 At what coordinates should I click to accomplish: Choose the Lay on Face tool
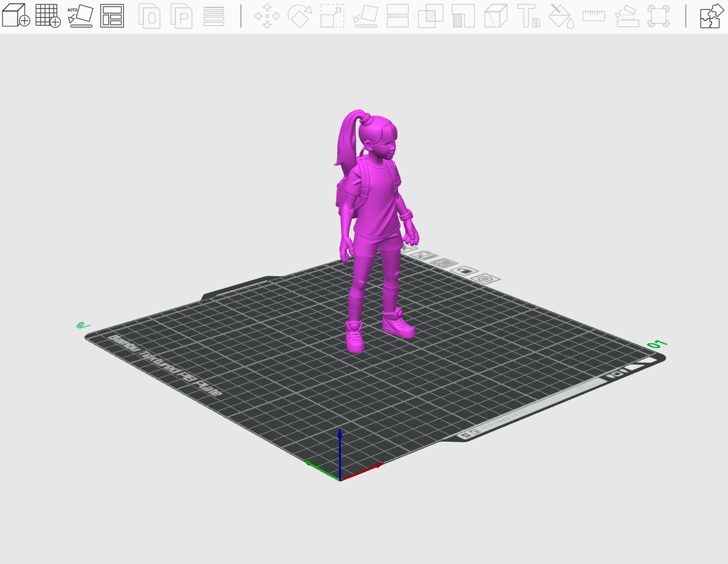[365, 15]
